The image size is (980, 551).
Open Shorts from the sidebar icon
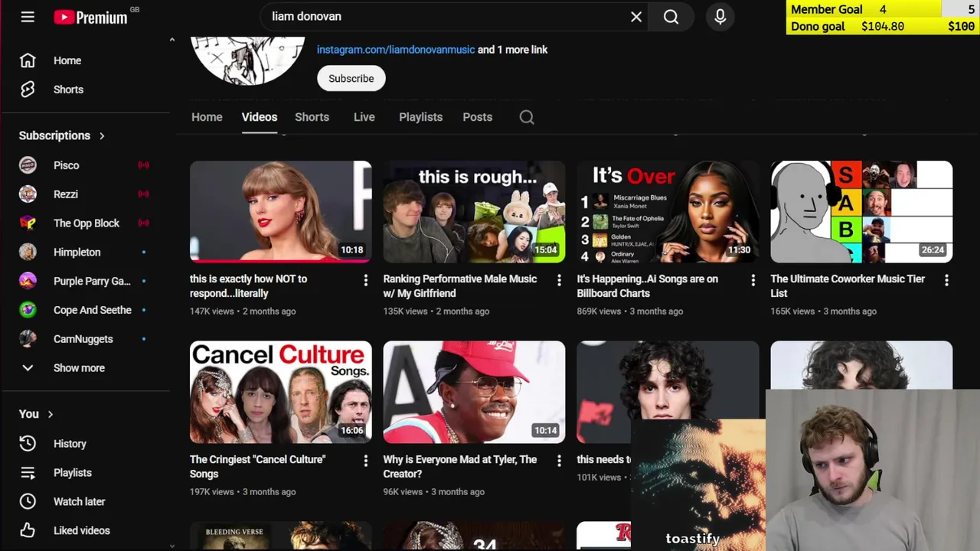[x=28, y=90]
